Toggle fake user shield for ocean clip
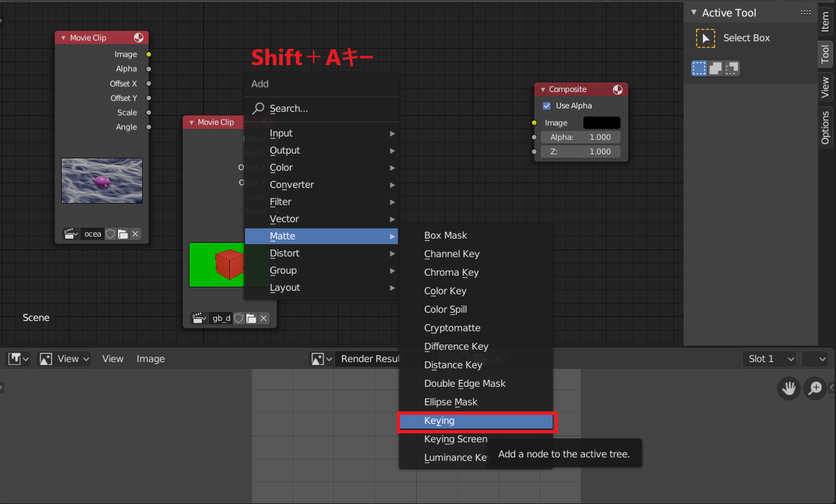 click(110, 234)
